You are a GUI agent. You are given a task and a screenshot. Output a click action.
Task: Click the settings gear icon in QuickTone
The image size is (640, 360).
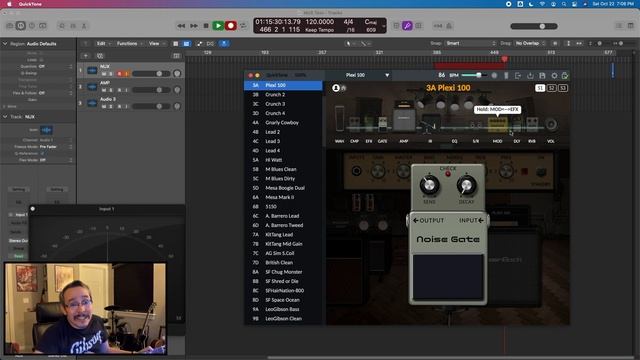[554, 76]
